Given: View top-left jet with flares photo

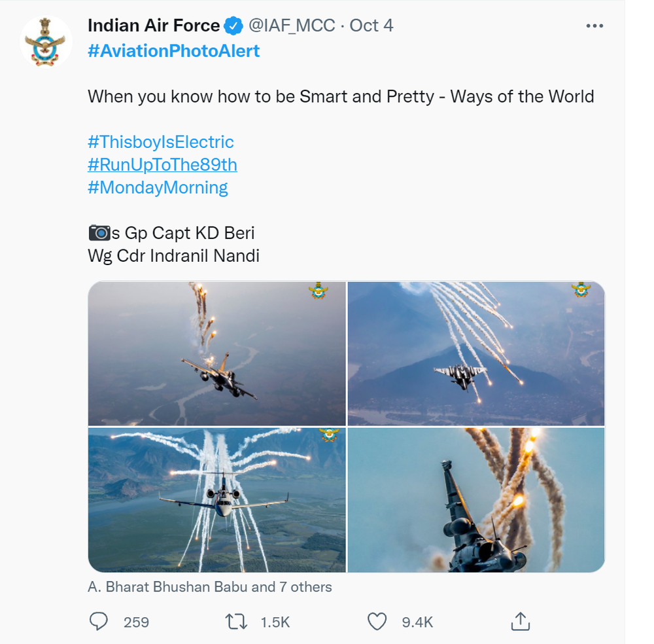Looking at the screenshot, I should (x=216, y=353).
